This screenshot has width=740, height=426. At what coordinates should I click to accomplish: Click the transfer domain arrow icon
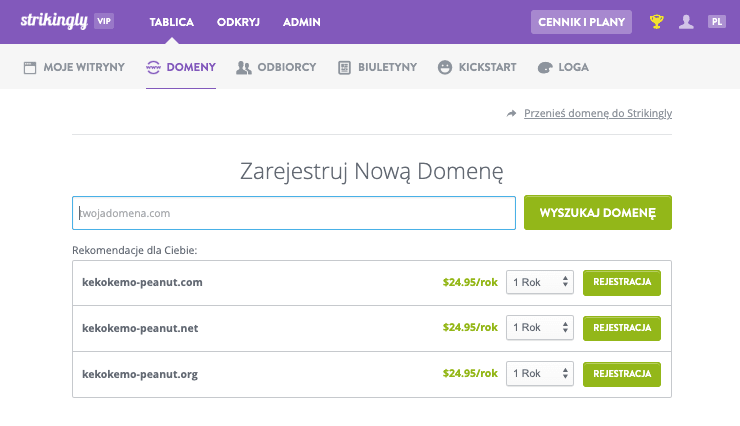[512, 113]
